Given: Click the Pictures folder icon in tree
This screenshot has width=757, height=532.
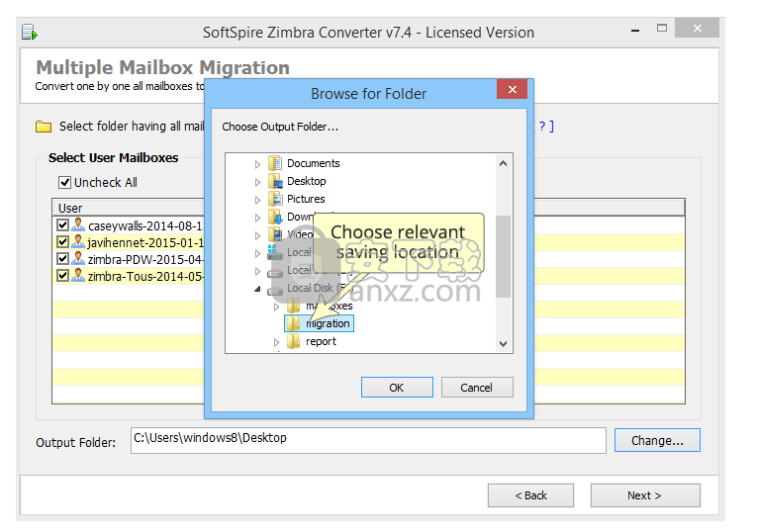Looking at the screenshot, I should click(x=275, y=199).
